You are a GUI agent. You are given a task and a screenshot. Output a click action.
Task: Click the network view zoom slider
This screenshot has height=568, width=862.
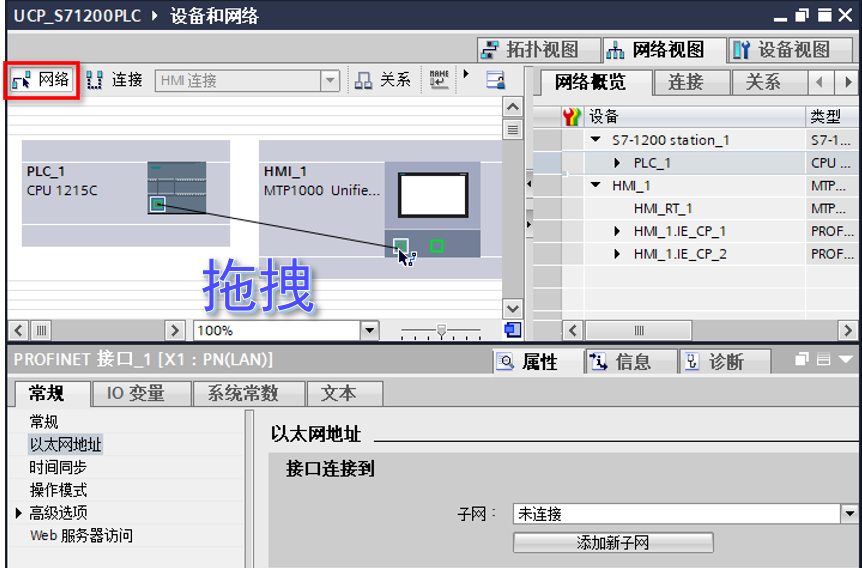pyautogui.click(x=441, y=330)
